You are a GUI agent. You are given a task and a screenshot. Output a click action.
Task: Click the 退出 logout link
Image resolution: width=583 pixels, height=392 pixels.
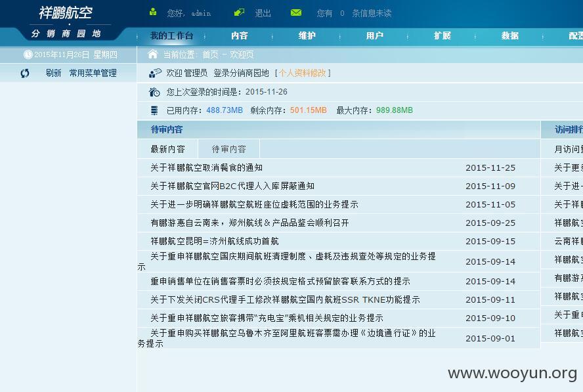coord(263,13)
